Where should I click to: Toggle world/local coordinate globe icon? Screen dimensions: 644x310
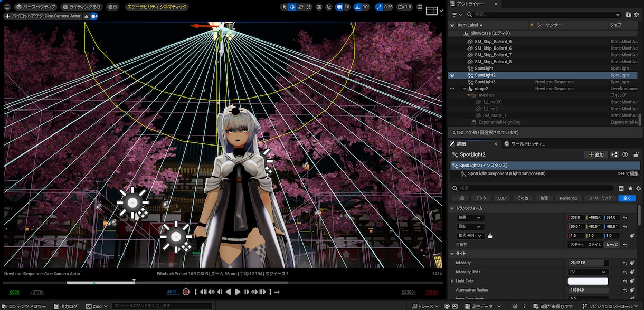coord(319,7)
